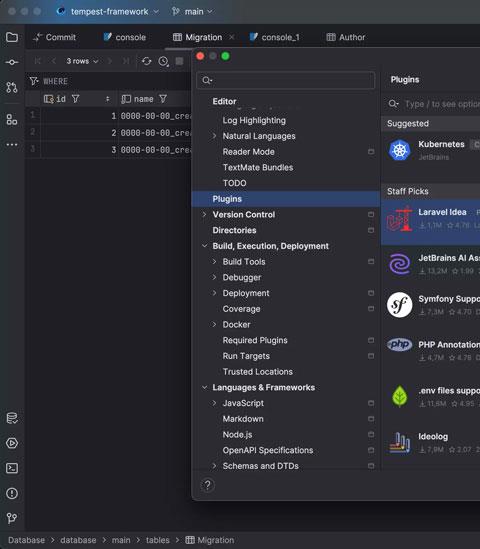Click the Kubernetes plugin icon

point(399,150)
